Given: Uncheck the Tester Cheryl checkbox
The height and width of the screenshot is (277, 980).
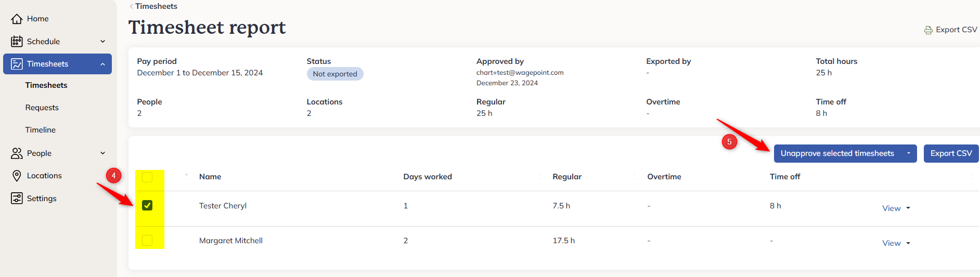Looking at the screenshot, I should point(147,205).
